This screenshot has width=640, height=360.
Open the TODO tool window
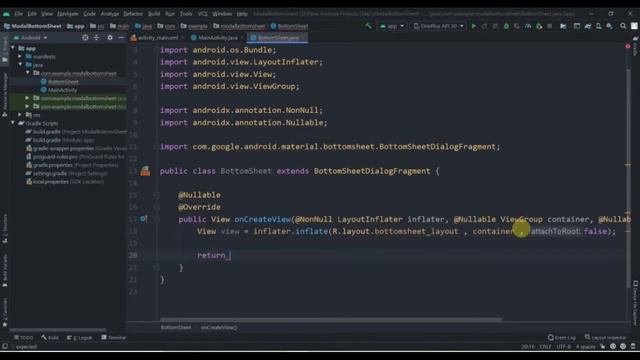tap(24, 338)
